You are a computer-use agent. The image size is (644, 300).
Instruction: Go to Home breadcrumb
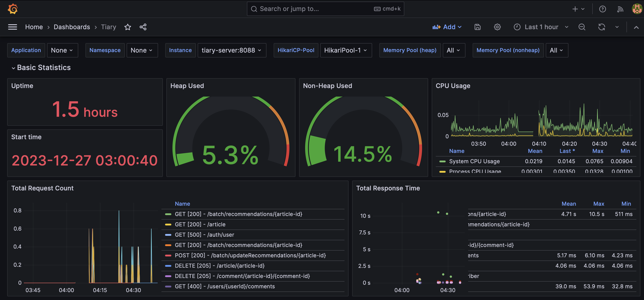(34, 27)
